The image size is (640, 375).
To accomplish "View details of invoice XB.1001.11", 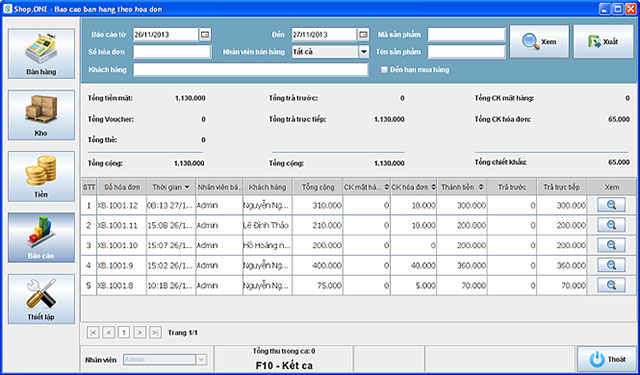I will 611,225.
